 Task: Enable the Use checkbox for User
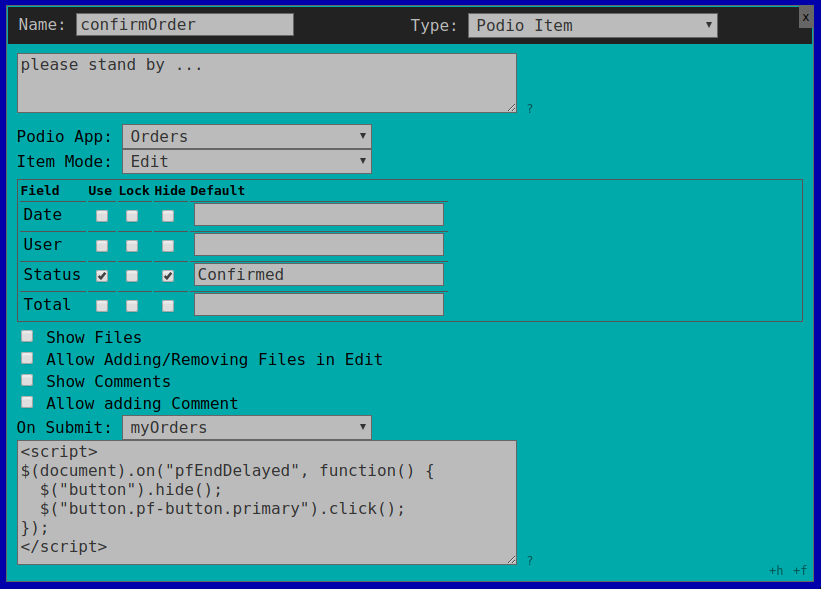click(102, 246)
